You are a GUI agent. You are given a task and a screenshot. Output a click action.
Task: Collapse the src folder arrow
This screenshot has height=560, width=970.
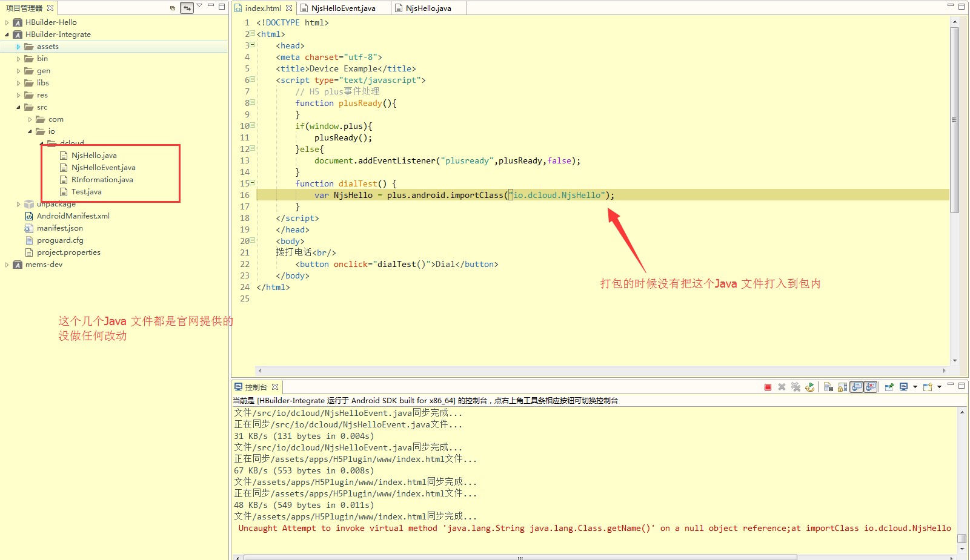(x=18, y=107)
